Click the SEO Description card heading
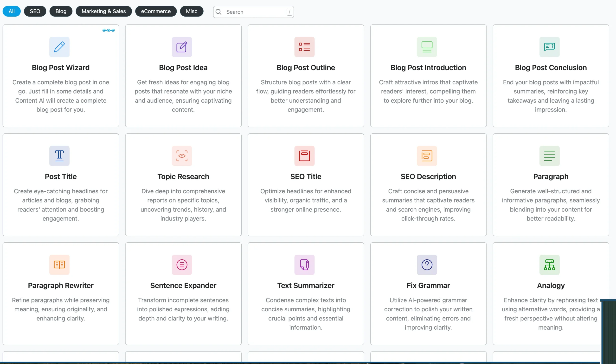The width and height of the screenshot is (616, 364). [x=428, y=176]
